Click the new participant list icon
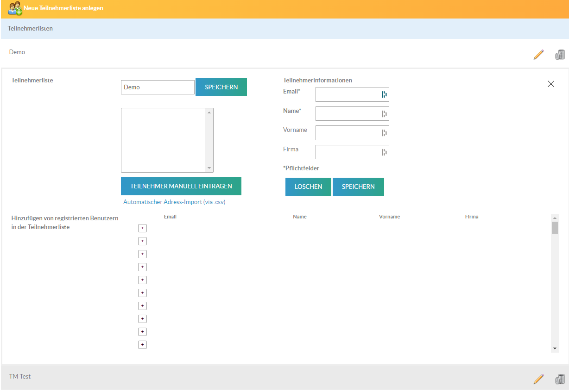The width and height of the screenshot is (569, 392). click(x=15, y=8)
